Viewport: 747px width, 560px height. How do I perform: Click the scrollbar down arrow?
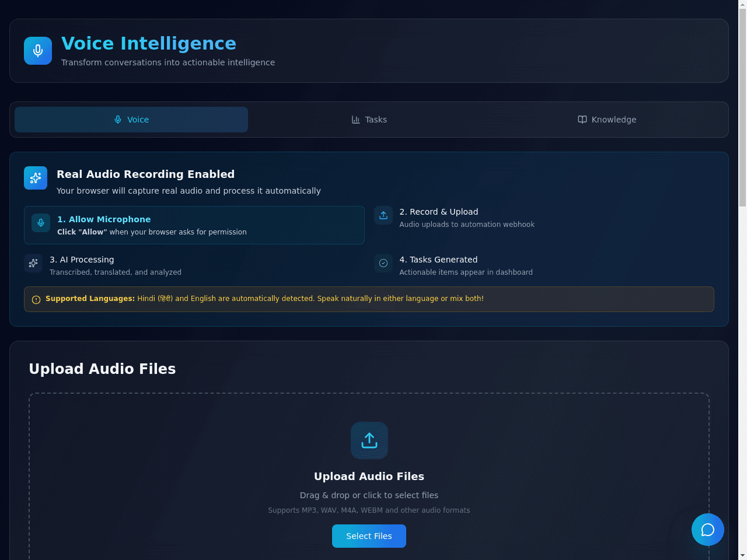click(742, 555)
